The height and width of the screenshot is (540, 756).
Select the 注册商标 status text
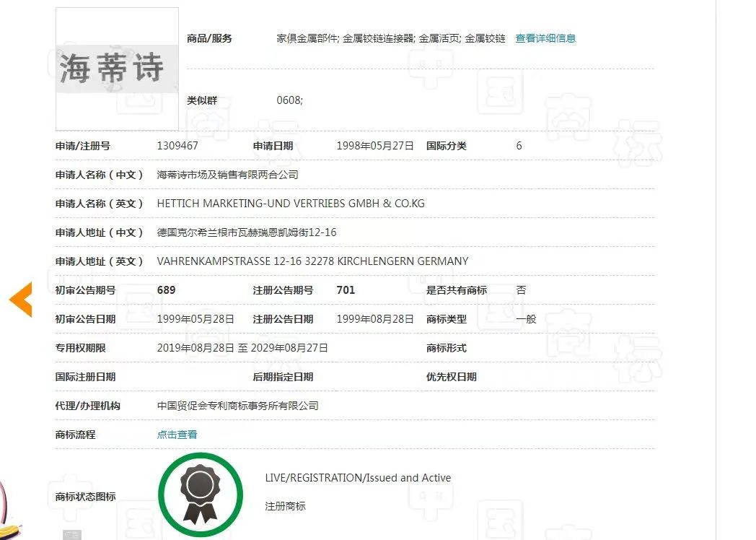pos(285,506)
